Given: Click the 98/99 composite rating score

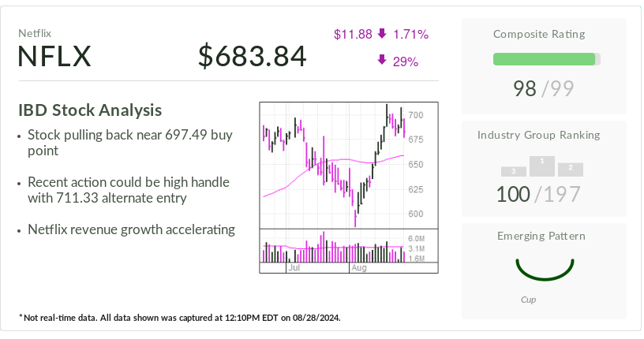Looking at the screenshot, I should coord(544,88).
